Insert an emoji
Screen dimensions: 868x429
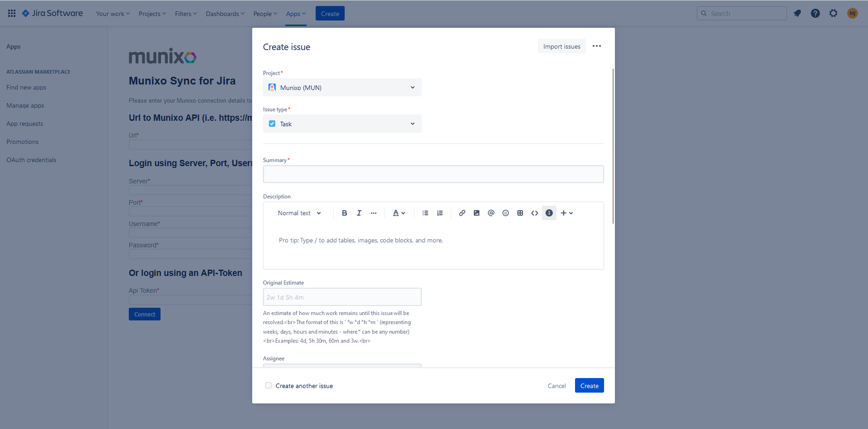[505, 213]
